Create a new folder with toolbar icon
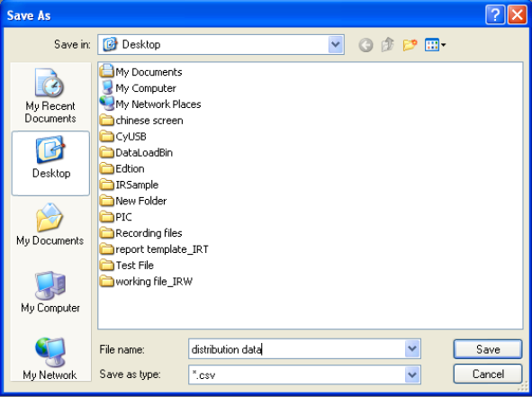Screen dimensions: 532x397 [x=410, y=44]
